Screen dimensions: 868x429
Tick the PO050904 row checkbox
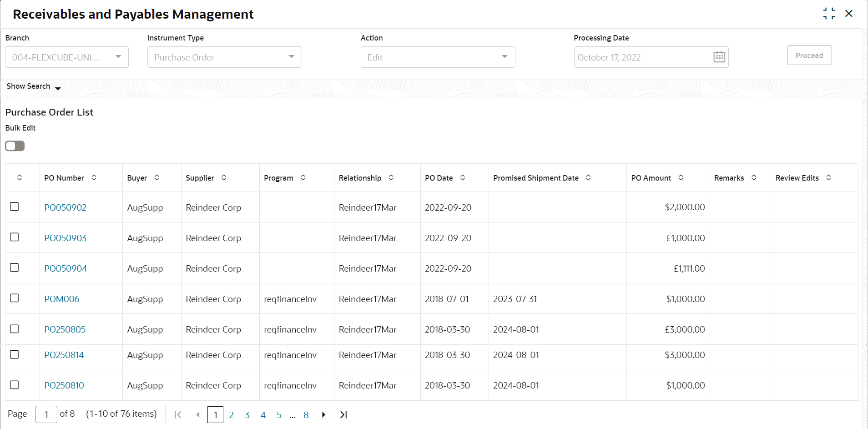[x=15, y=267]
